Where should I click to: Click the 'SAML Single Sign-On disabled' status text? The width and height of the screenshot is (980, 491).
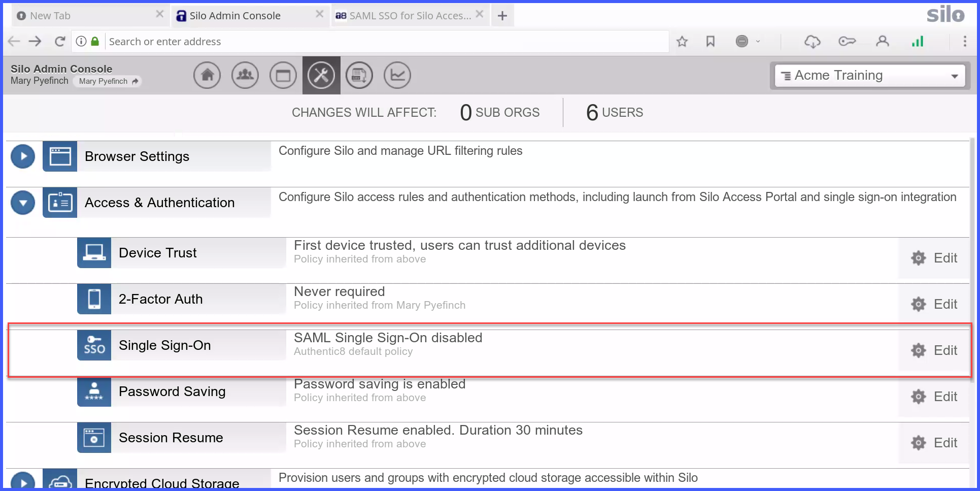click(388, 338)
